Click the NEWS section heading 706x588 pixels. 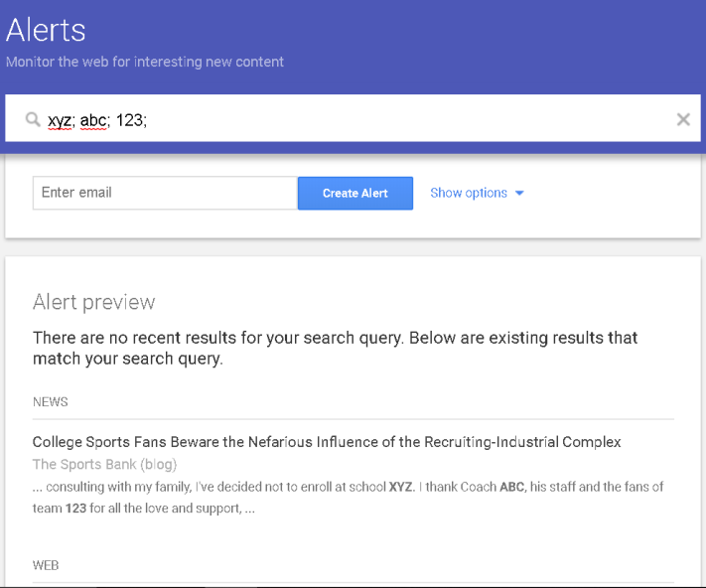click(x=50, y=401)
